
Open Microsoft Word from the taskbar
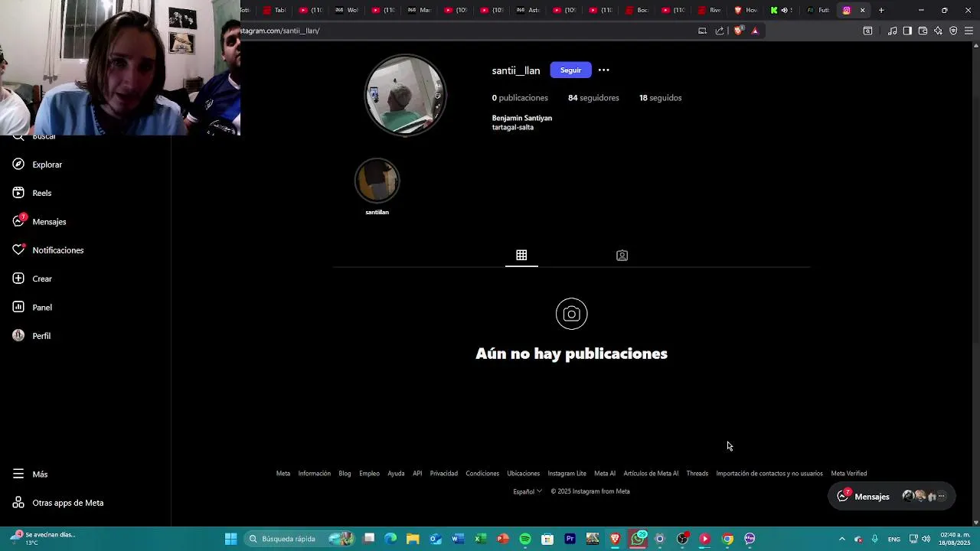click(x=458, y=539)
